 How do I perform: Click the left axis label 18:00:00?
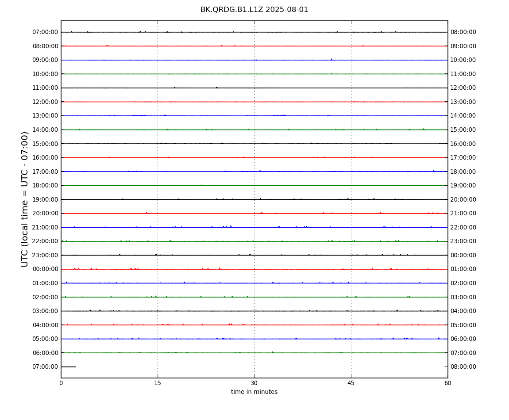tap(45, 186)
